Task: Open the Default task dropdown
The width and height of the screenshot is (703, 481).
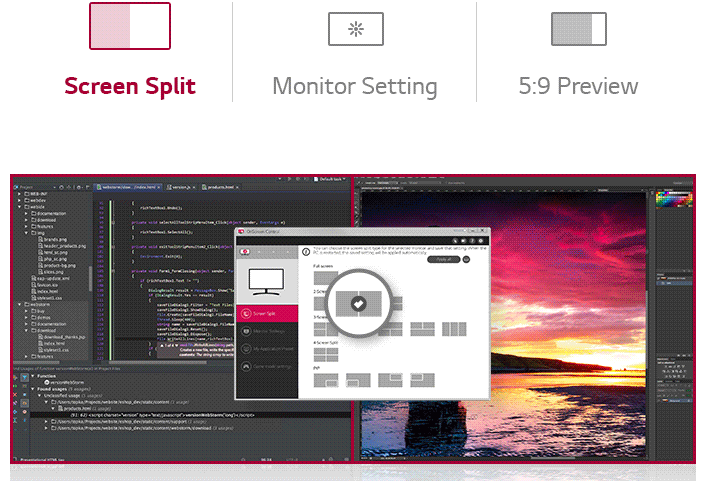Action: pyautogui.click(x=330, y=179)
